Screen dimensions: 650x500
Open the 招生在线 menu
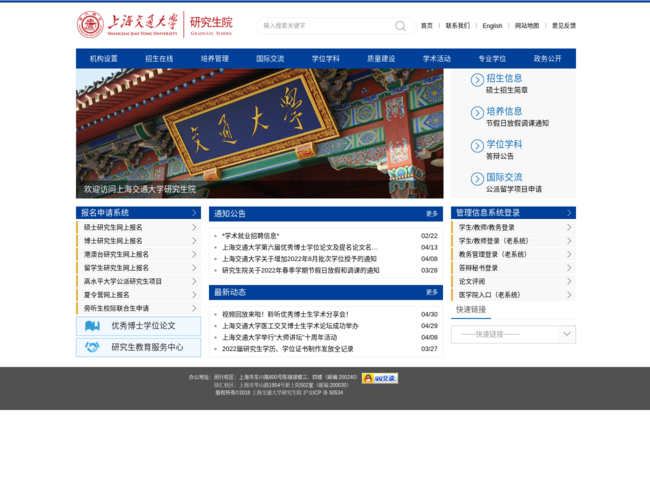click(159, 58)
